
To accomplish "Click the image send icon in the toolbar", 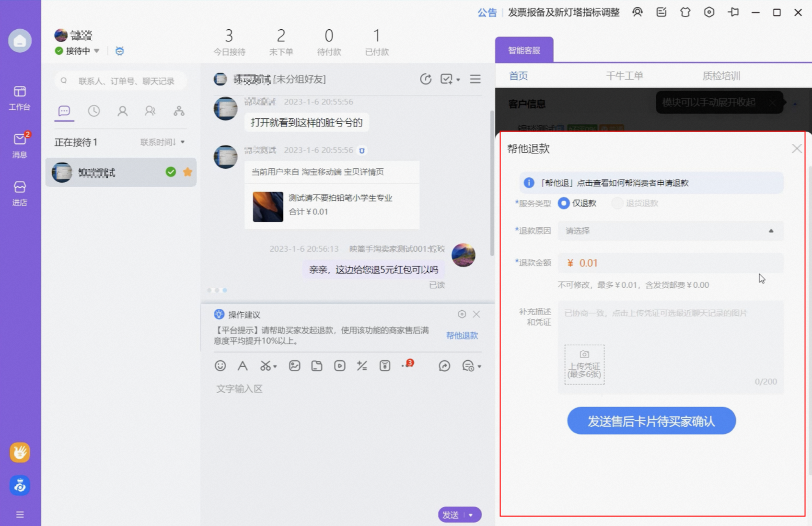I will [x=294, y=366].
